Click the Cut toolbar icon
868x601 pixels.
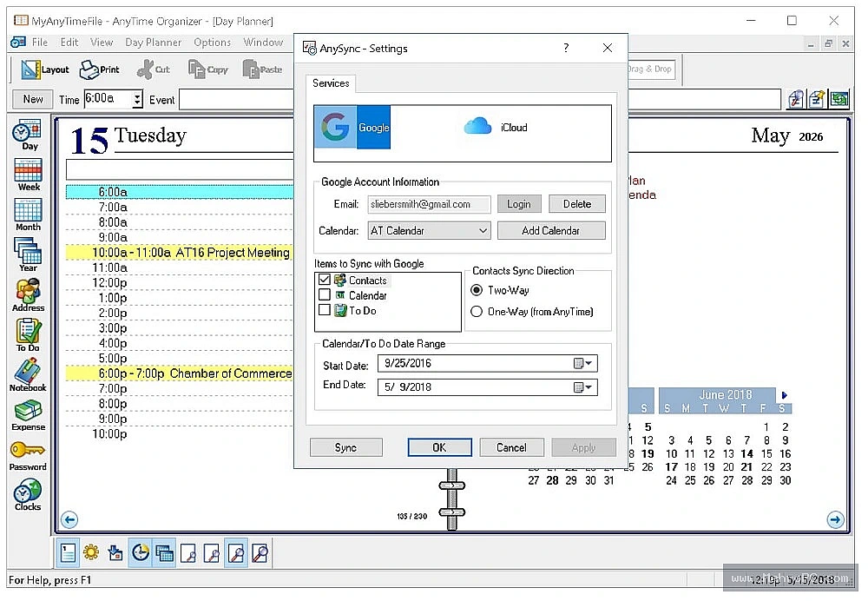(154, 69)
